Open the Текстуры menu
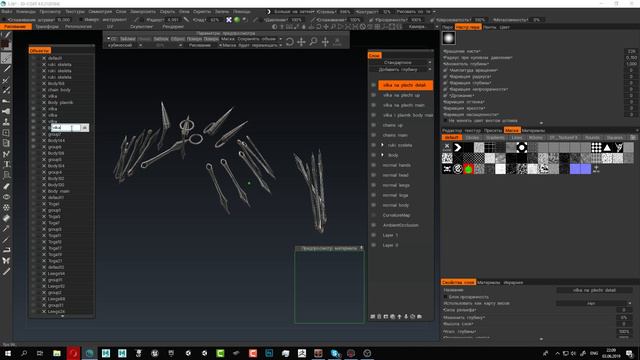Image resolution: width=640 pixels, height=360 pixels. coord(75,12)
